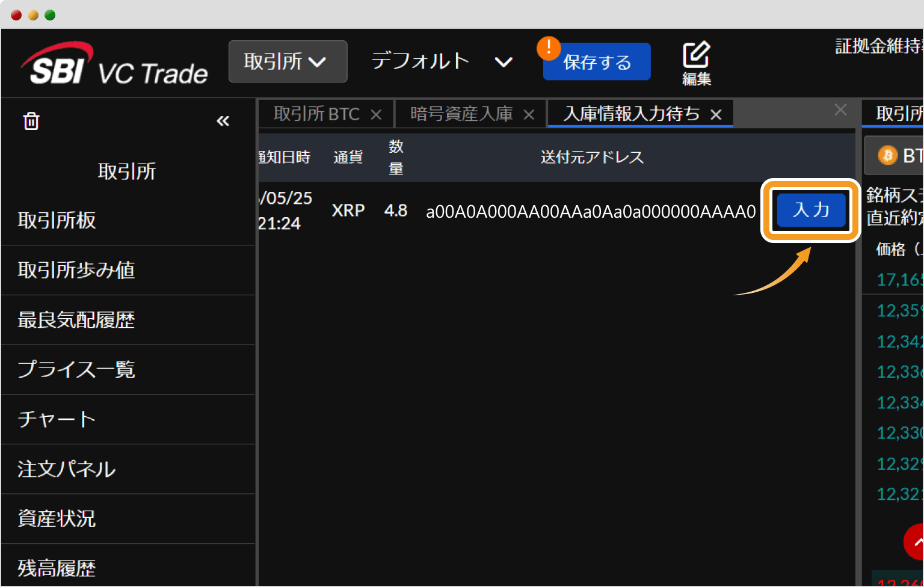Click the 数量 column header
Image resolution: width=924 pixels, height=587 pixels.
coord(396,158)
